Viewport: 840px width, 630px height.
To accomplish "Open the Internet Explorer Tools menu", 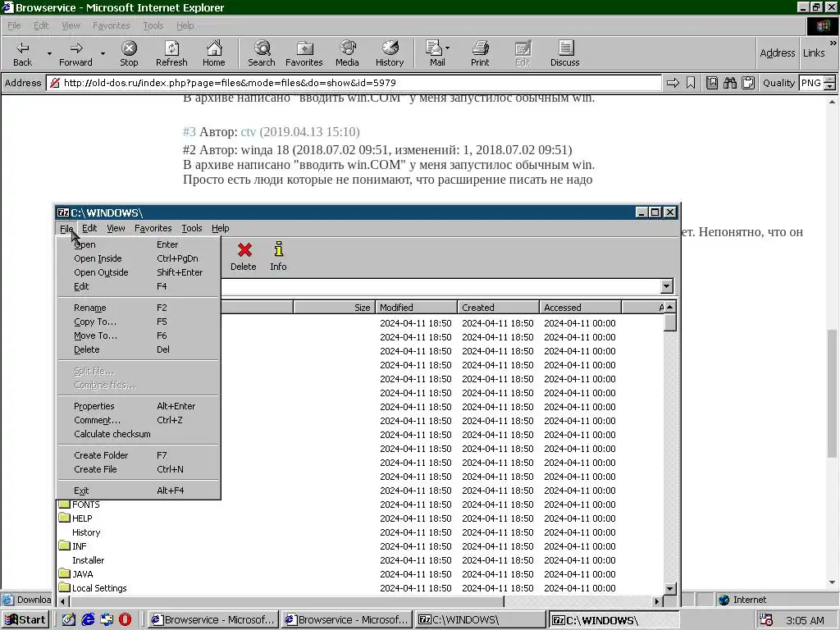I will click(x=153, y=25).
